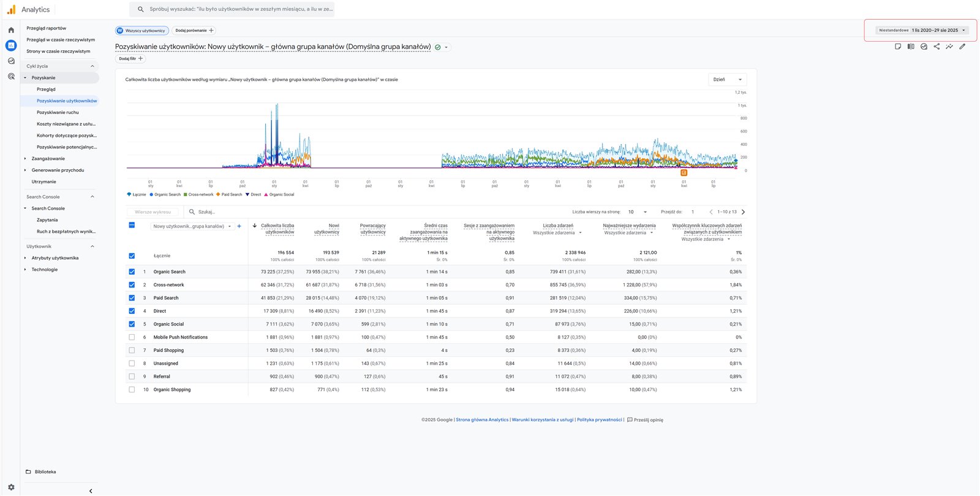Image resolution: width=980 pixels, height=496 pixels.
Task: Check the Paid Shopping row checkbox
Action: pos(132,350)
